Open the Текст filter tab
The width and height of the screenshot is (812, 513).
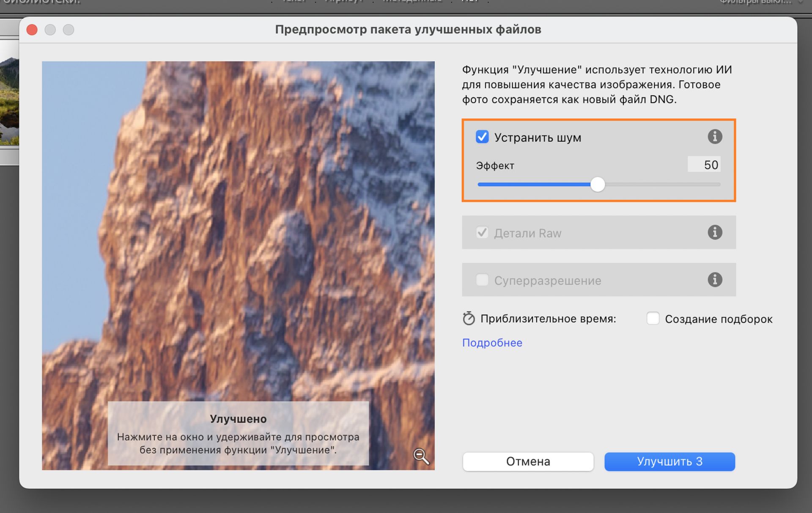click(293, 2)
